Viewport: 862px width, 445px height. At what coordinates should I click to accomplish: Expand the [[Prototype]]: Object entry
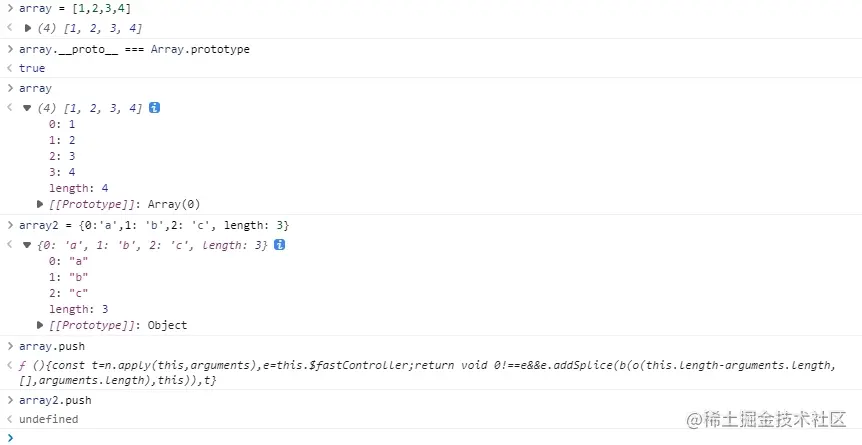[40, 325]
